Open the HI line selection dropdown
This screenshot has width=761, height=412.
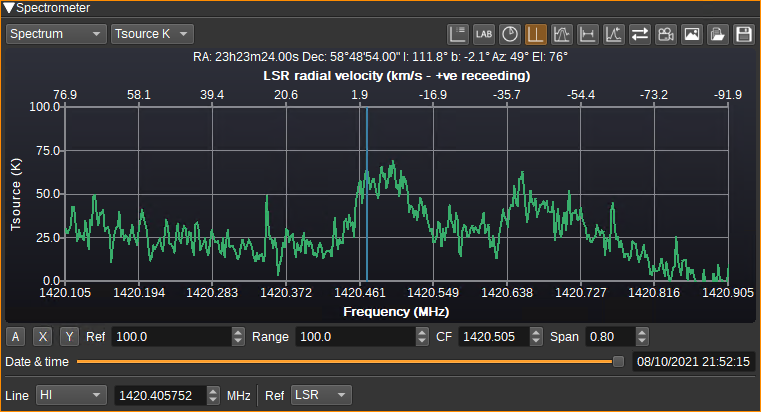coord(71,395)
